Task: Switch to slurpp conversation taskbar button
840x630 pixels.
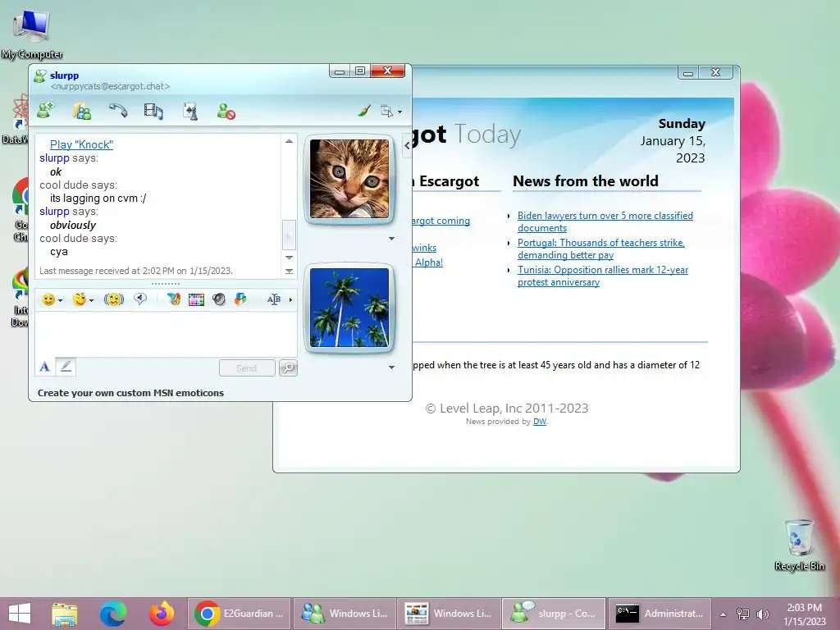Action: point(554,614)
